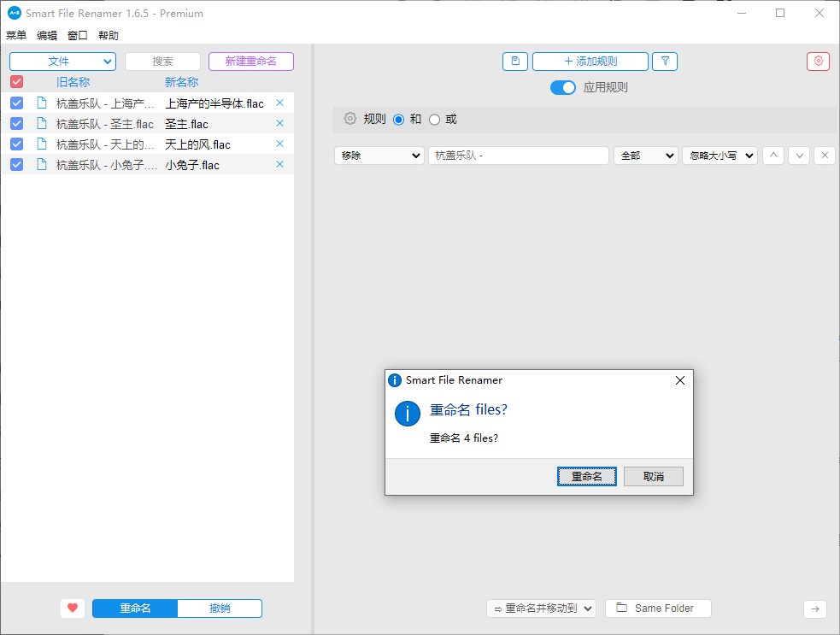Remove 圣主.flac file from the list

(279, 123)
